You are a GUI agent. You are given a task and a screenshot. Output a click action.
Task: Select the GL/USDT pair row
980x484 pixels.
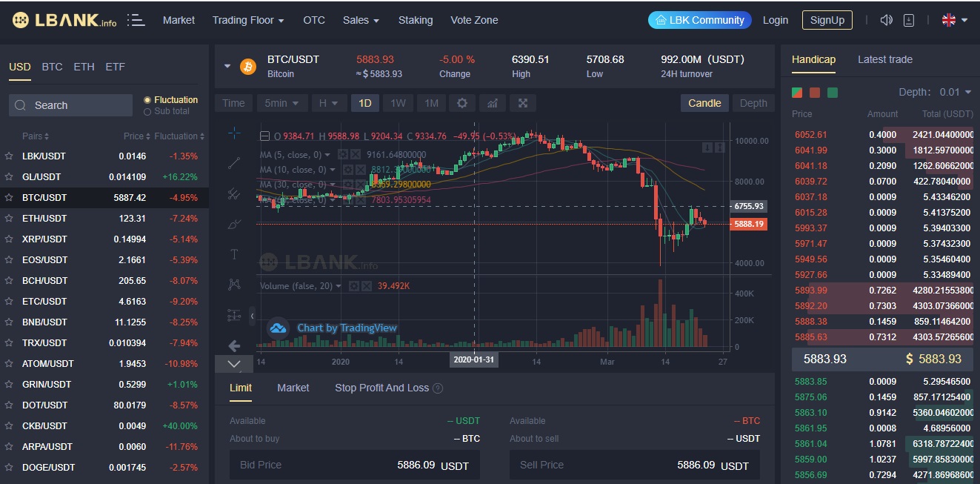tap(104, 177)
